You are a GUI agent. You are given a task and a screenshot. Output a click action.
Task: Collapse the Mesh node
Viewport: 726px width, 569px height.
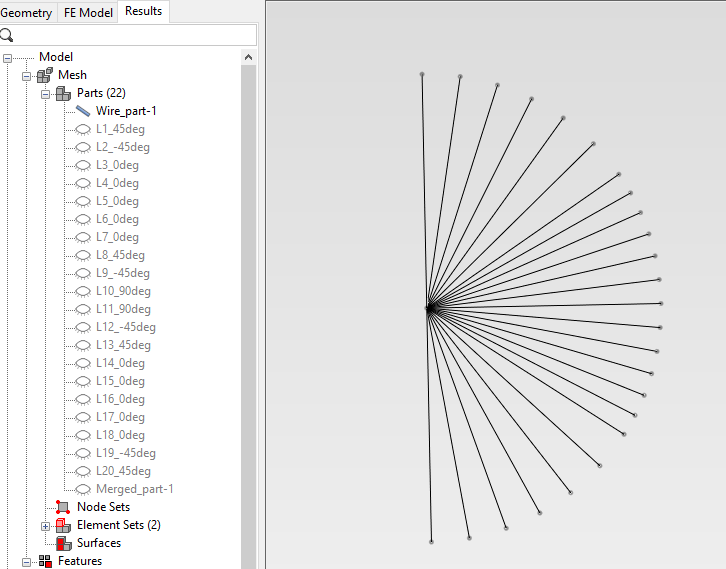pyautogui.click(x=26, y=76)
